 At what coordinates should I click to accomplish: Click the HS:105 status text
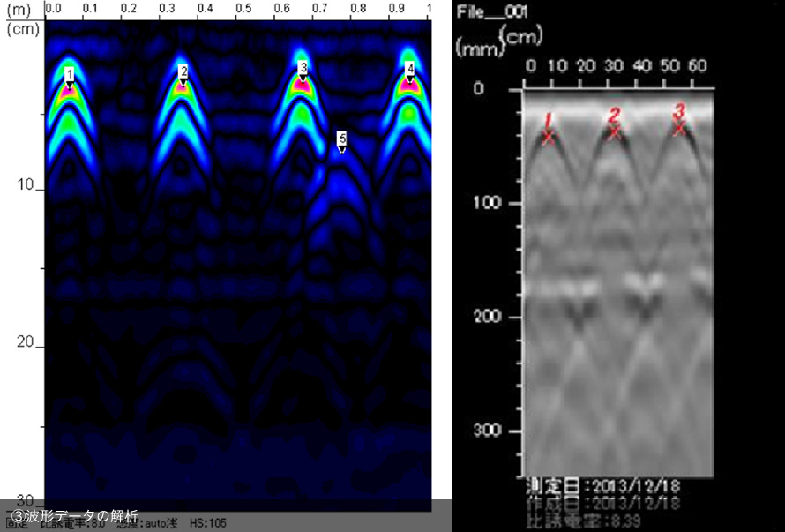click(x=207, y=524)
